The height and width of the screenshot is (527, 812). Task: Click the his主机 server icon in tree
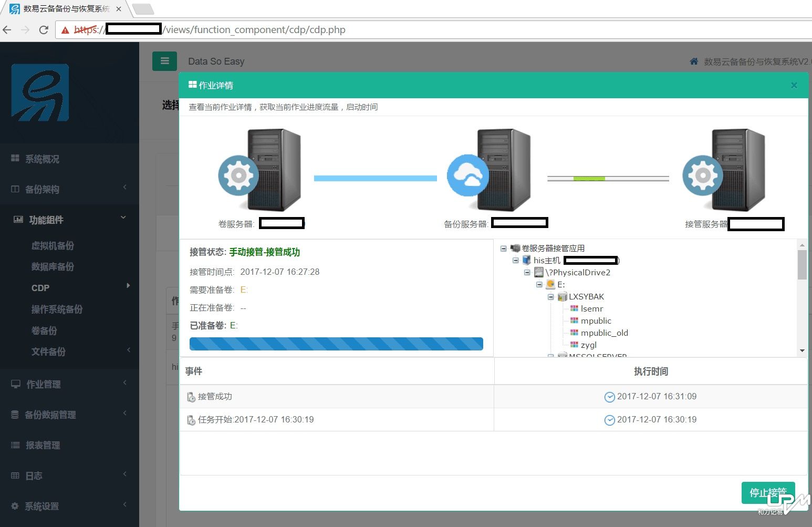(526, 260)
